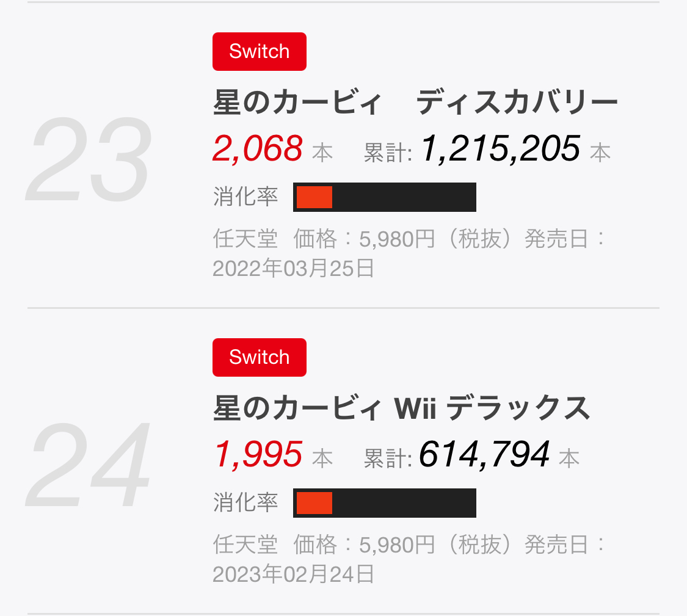687x616 pixels.
Task: Open 星のカービィ ディスカバリー title
Action: coord(415,102)
